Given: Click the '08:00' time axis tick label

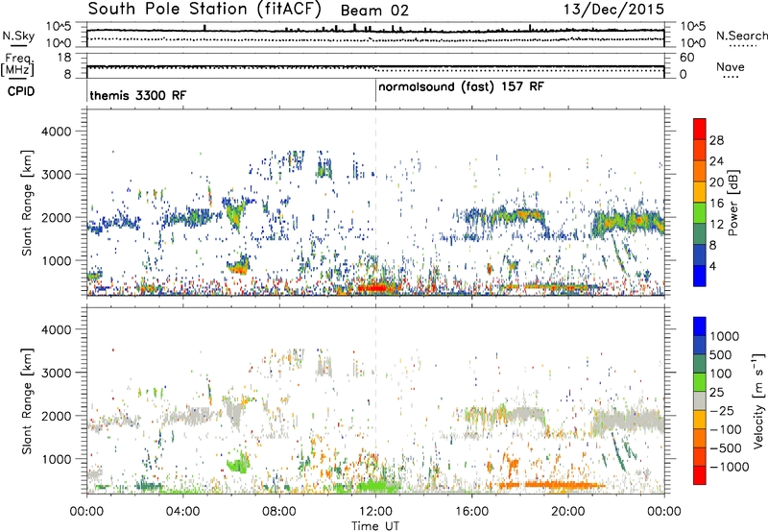Looking at the screenshot, I should (279, 511).
